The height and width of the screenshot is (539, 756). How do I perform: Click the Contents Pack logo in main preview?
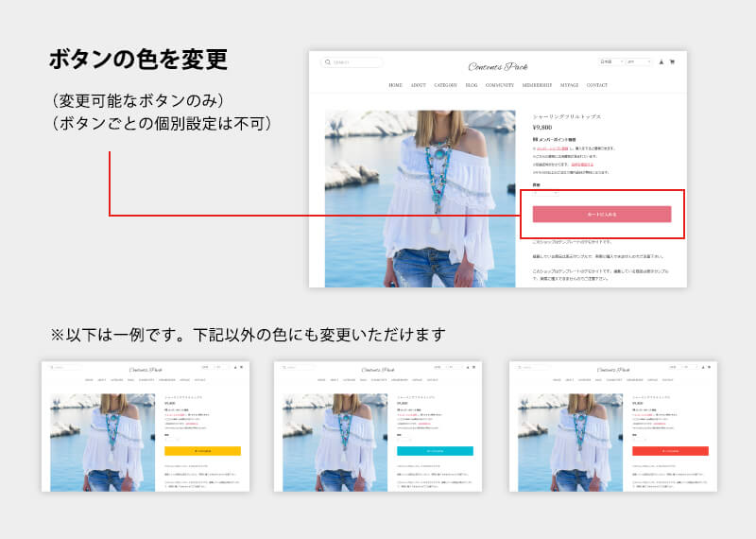[x=497, y=66]
